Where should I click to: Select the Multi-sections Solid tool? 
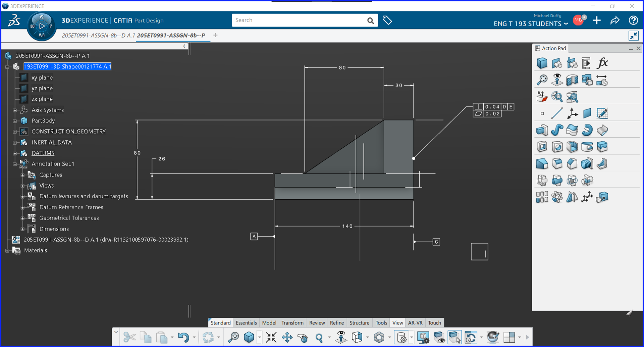tap(572, 130)
